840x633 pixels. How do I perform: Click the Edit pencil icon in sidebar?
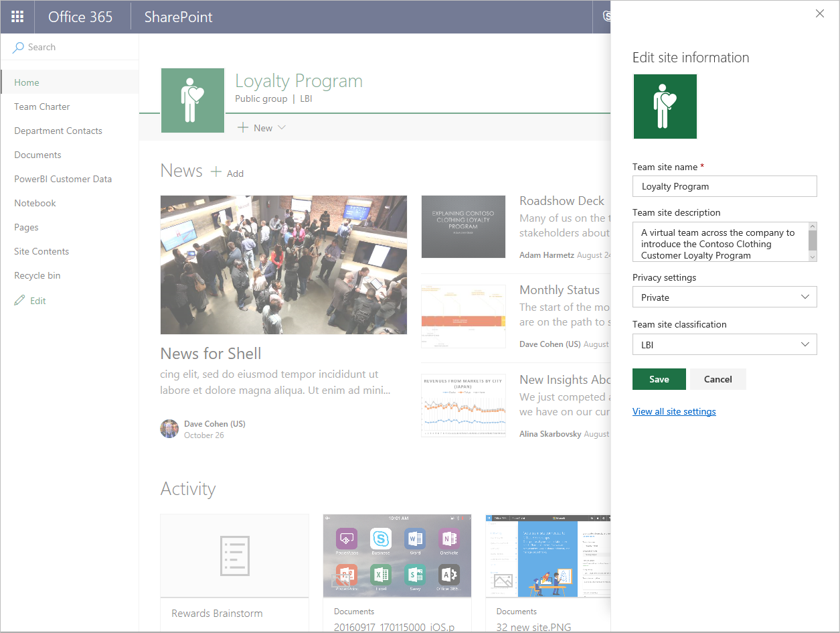(20, 300)
